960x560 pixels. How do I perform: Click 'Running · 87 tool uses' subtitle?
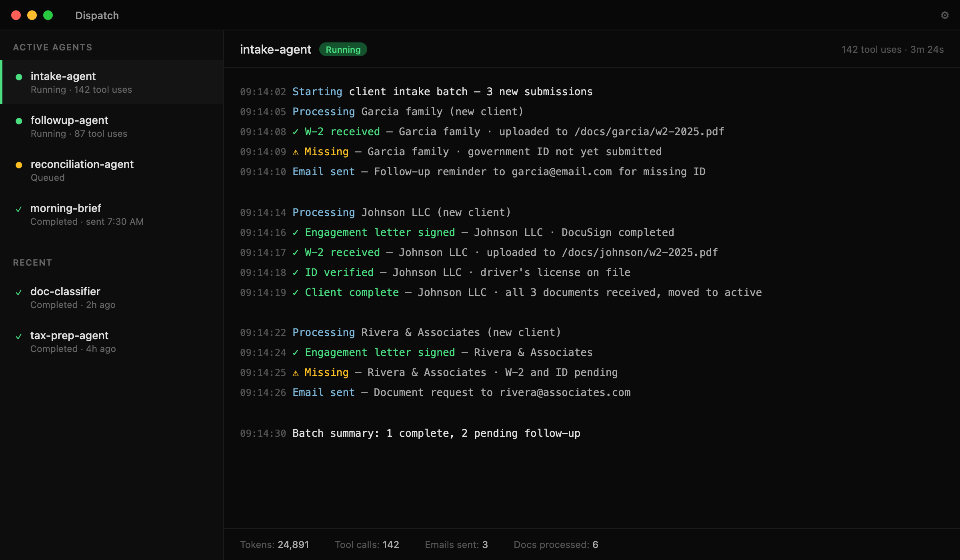point(79,134)
